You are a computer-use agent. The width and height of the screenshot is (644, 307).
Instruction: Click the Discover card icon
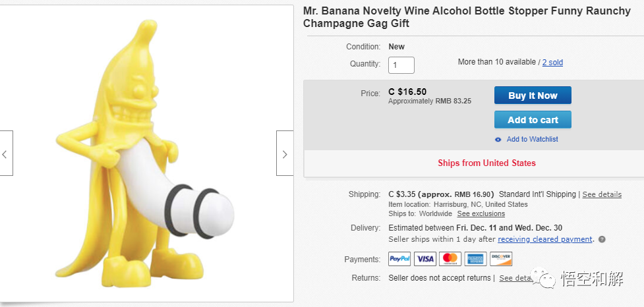point(501,259)
